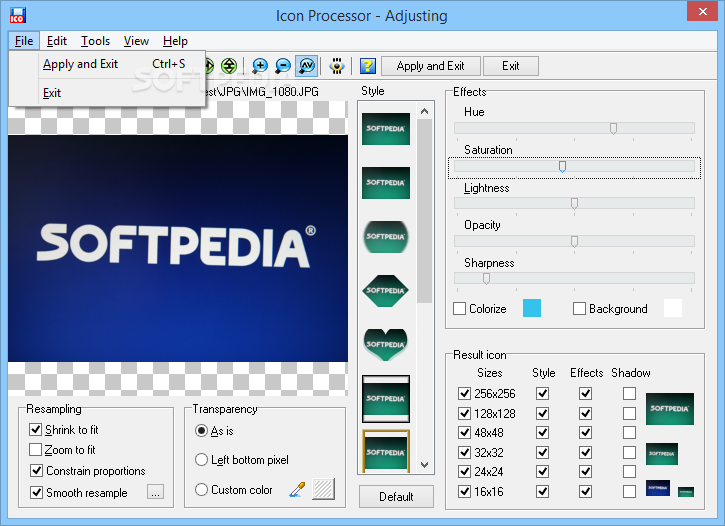This screenshot has height=526, width=725.
Task: Select the rounded-corner style thumbnail
Action: coord(386,237)
